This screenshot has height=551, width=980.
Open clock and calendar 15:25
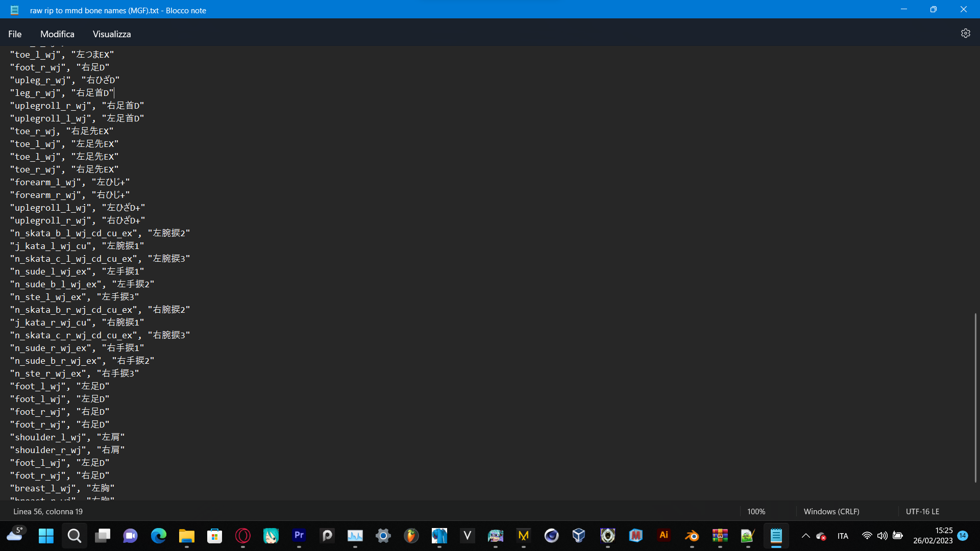point(933,536)
